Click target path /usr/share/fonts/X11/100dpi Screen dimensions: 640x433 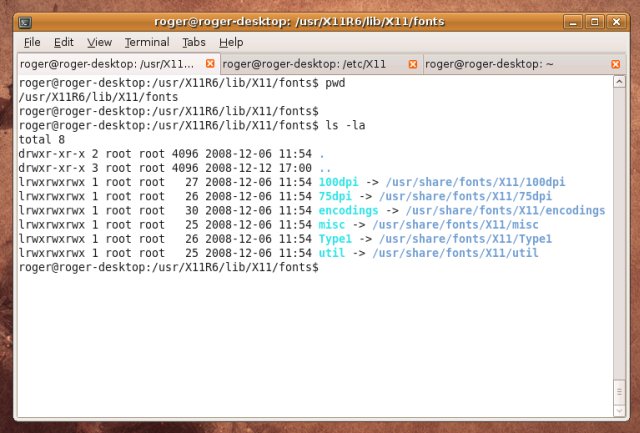tap(476, 182)
